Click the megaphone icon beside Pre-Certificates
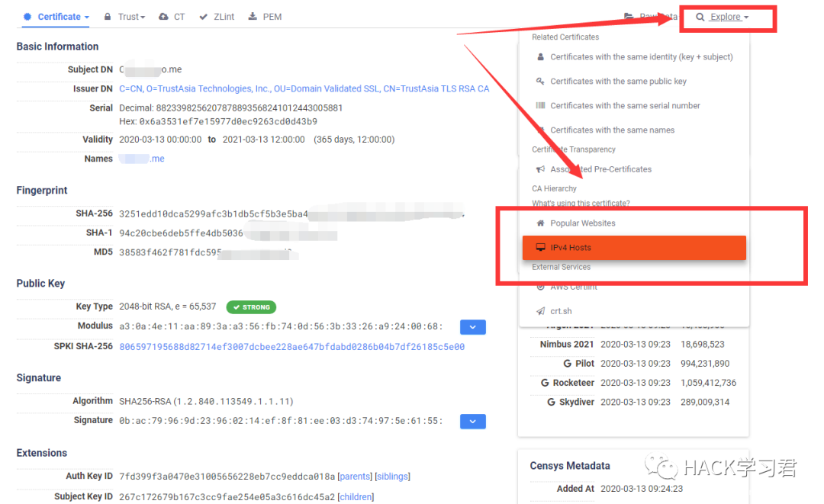Viewport: 824px width, 504px height. coord(540,169)
